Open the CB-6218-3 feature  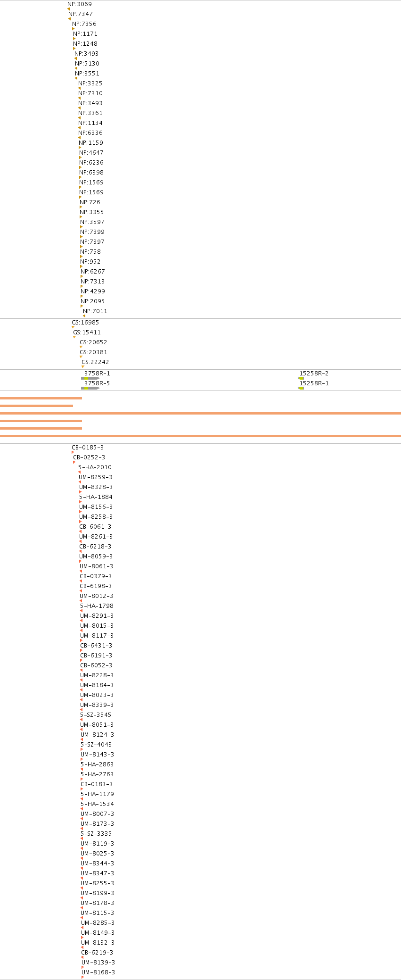point(95,547)
